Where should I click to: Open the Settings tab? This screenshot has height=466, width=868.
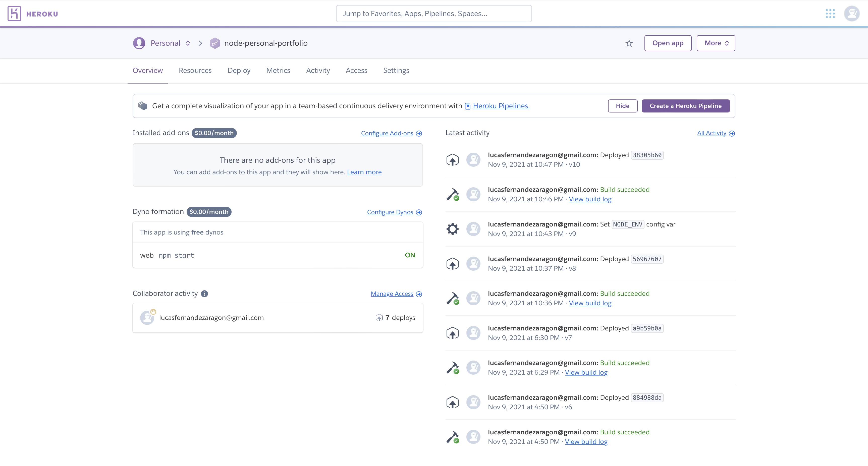(396, 70)
